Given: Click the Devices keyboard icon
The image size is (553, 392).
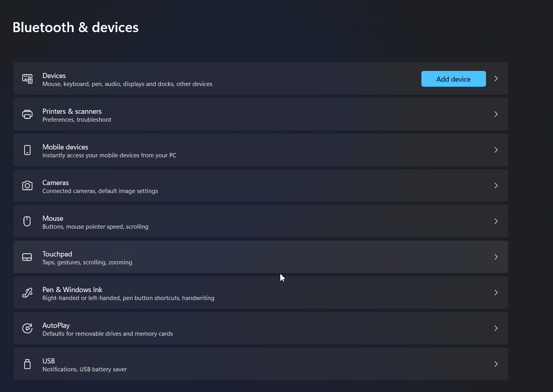Looking at the screenshot, I should point(27,78).
